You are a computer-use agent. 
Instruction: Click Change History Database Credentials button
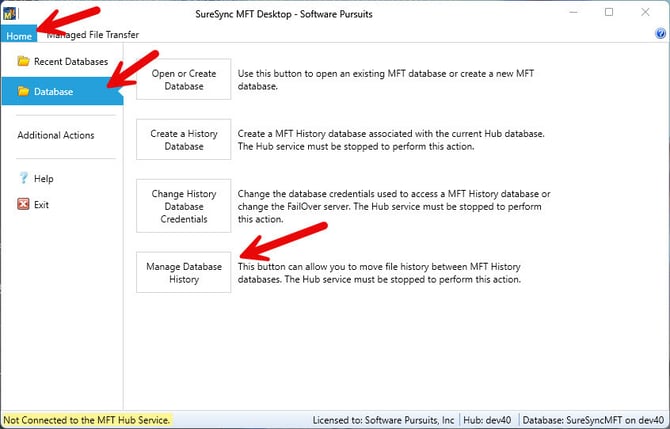pos(184,206)
